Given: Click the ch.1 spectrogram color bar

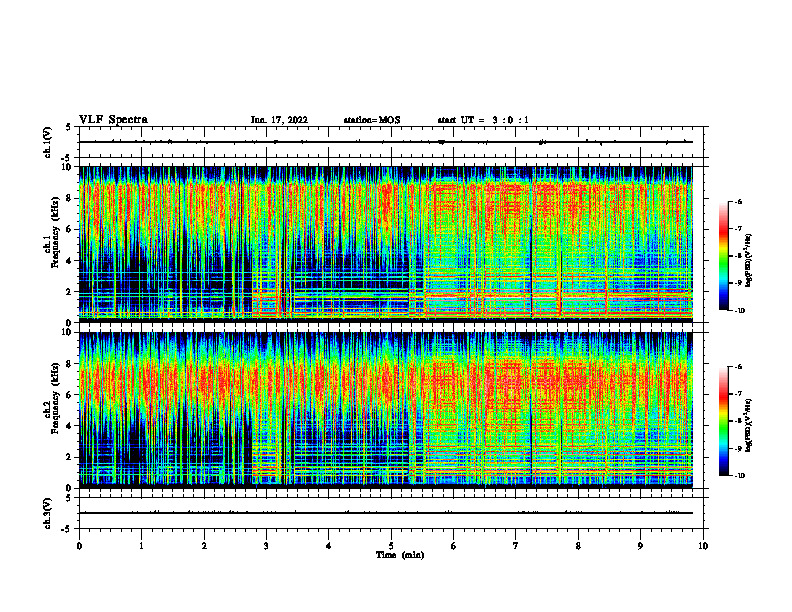Looking at the screenshot, I should click(x=724, y=256).
